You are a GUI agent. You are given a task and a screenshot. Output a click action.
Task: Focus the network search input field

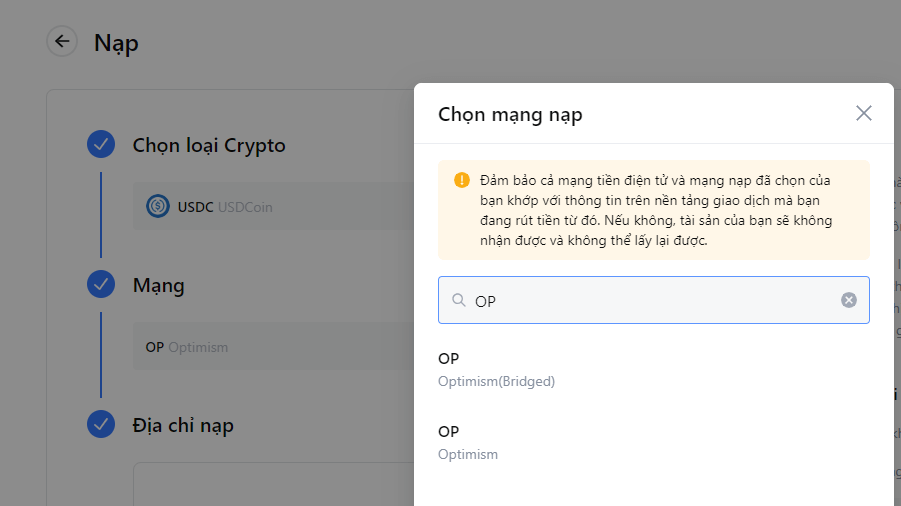[650, 300]
